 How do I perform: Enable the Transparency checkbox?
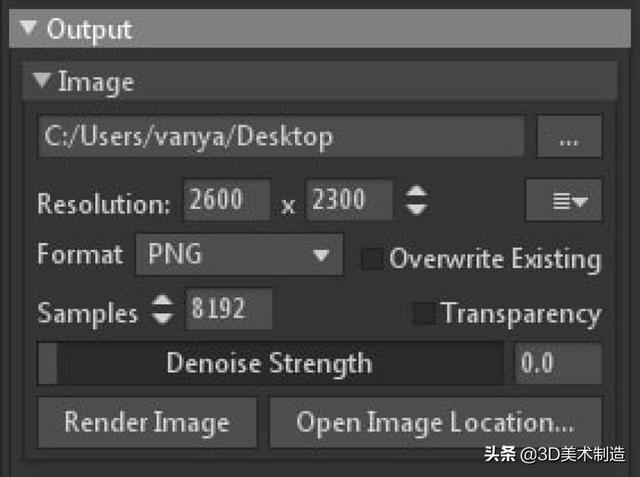click(x=424, y=314)
